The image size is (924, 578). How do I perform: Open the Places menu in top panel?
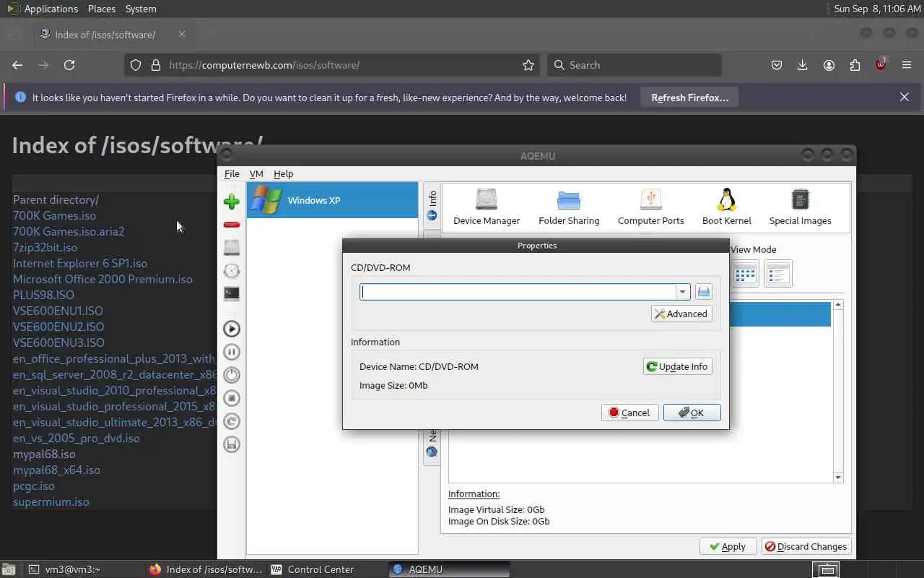click(x=102, y=9)
